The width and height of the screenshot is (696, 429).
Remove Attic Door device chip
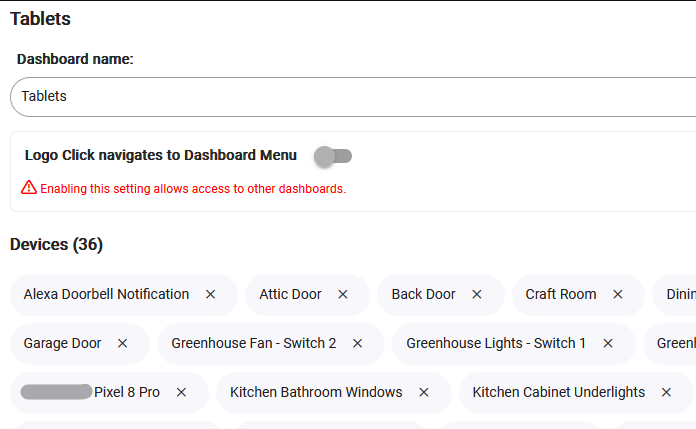pyautogui.click(x=343, y=295)
